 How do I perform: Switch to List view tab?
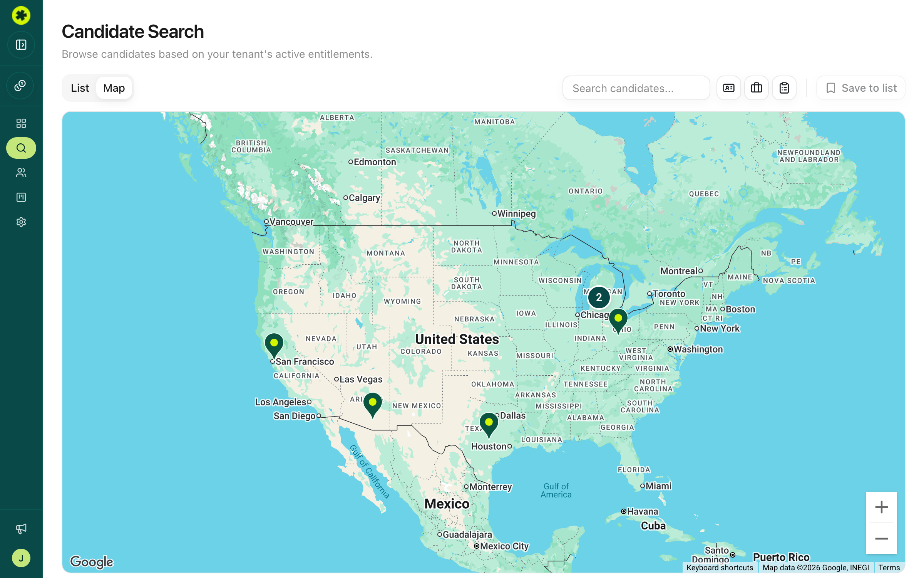click(x=80, y=88)
